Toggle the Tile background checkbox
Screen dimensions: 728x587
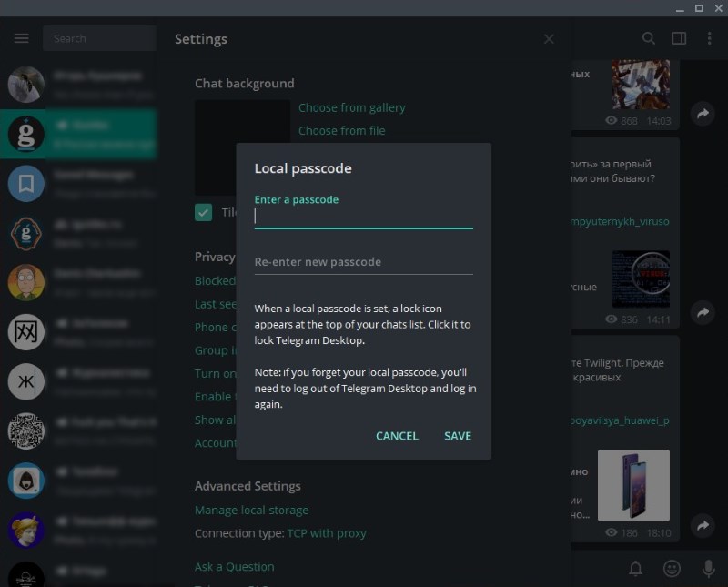(204, 212)
